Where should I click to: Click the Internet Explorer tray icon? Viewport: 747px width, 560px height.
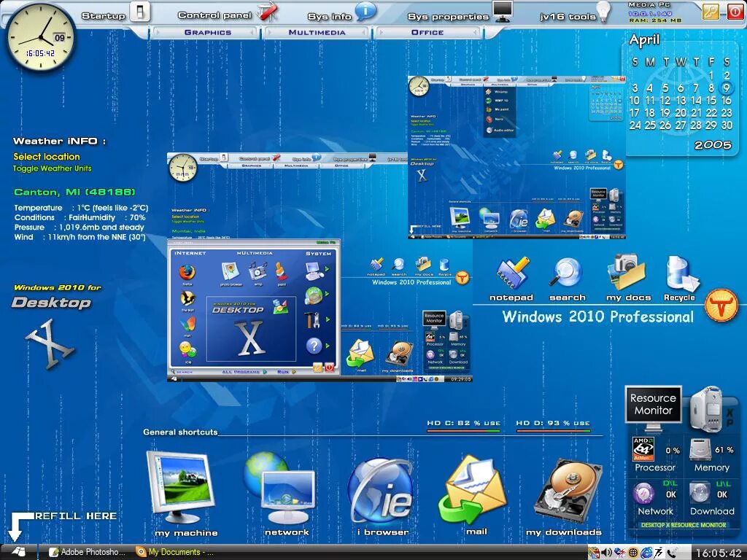[x=646, y=553]
